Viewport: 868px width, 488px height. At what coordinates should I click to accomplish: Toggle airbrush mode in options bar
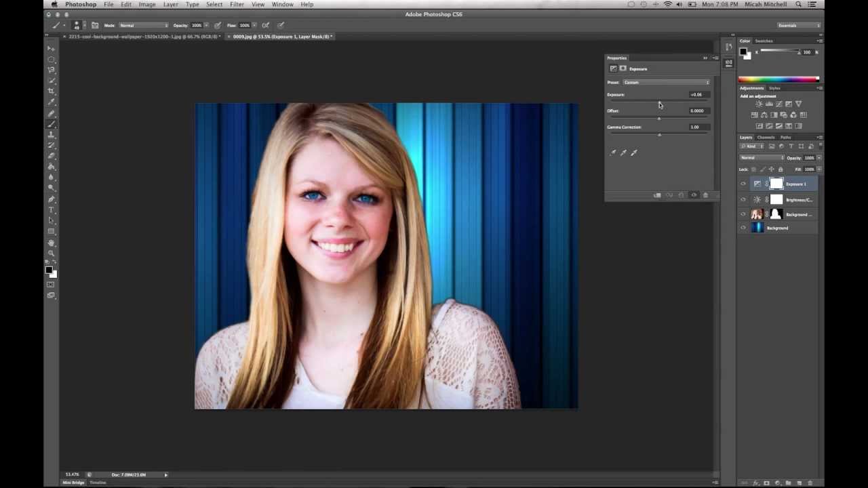point(266,25)
